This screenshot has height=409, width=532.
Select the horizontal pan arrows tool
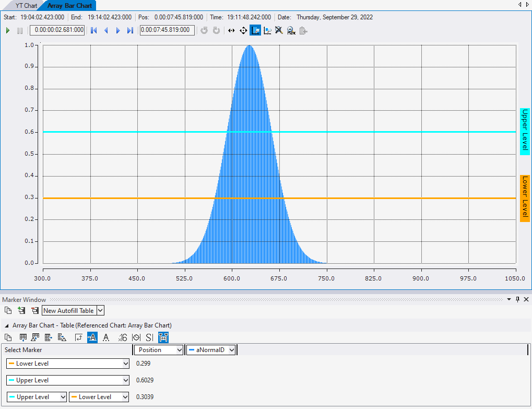(231, 30)
